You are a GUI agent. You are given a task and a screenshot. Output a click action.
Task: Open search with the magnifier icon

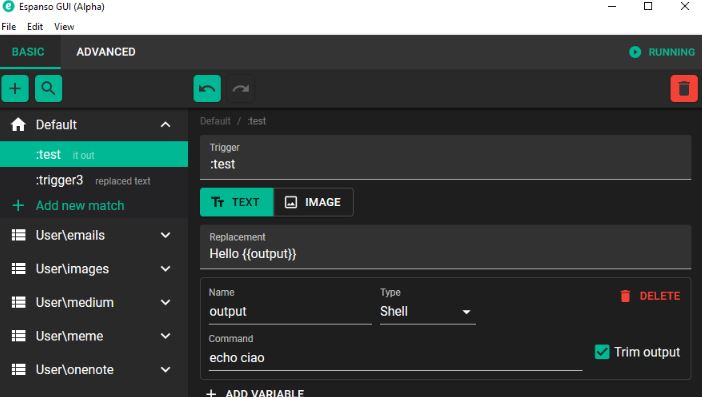click(48, 88)
